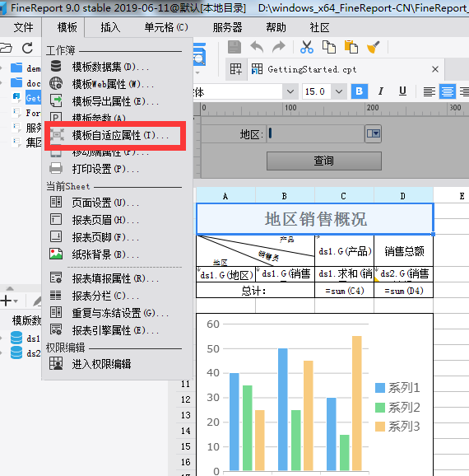Close the GettingStarted.cpt tab

click(435, 69)
